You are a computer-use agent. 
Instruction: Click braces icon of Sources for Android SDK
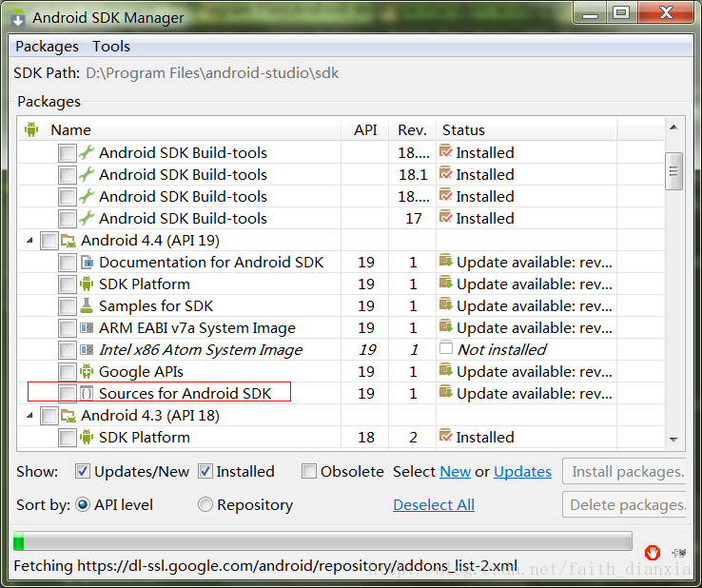point(87,393)
